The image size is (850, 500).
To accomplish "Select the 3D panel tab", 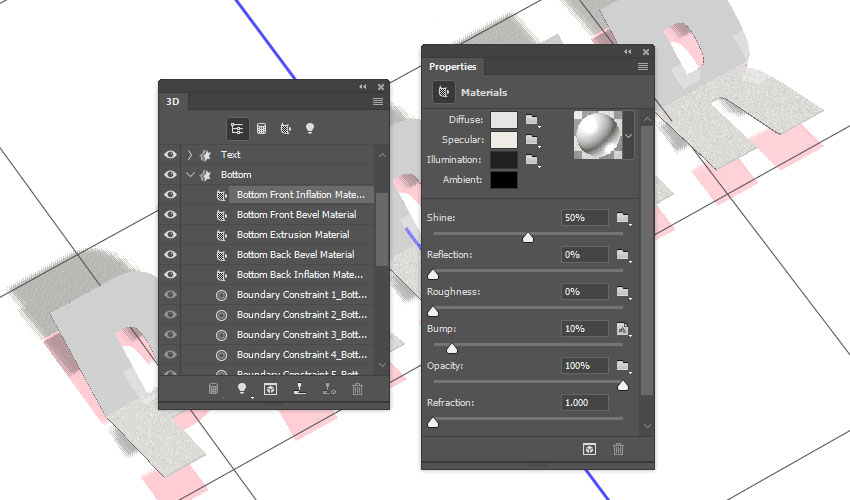I will [x=173, y=101].
